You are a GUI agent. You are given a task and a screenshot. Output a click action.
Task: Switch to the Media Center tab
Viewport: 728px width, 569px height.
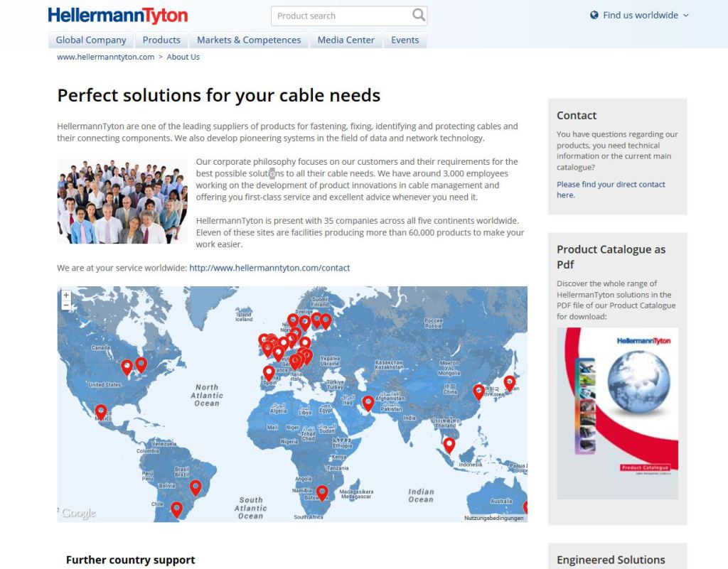click(346, 40)
